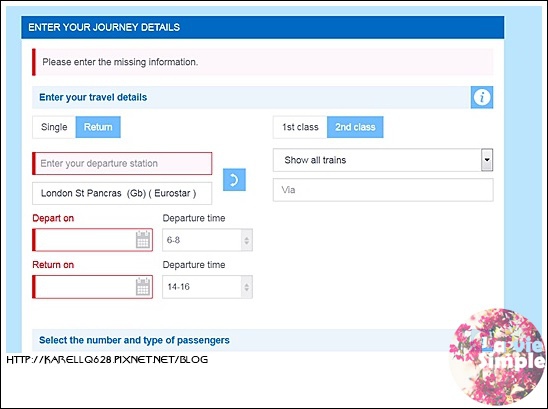Click the Depart on date field
Image resolution: width=548 pixels, height=409 pixels.
tap(92, 240)
